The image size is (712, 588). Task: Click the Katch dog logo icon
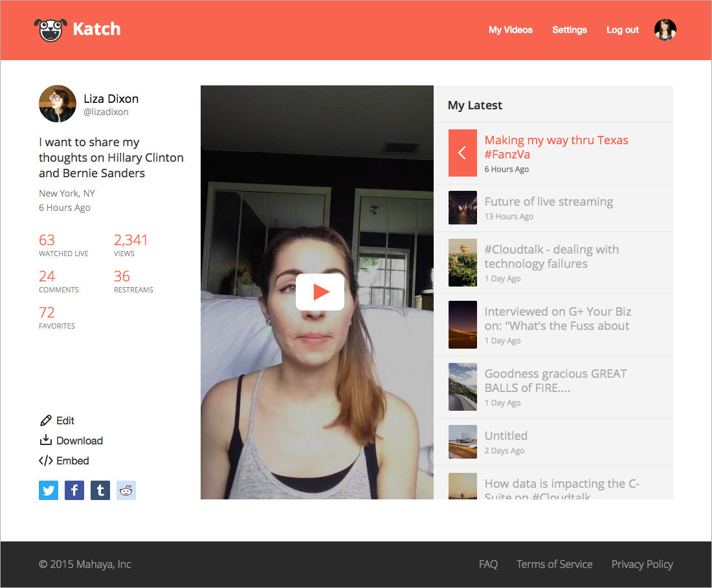point(50,30)
